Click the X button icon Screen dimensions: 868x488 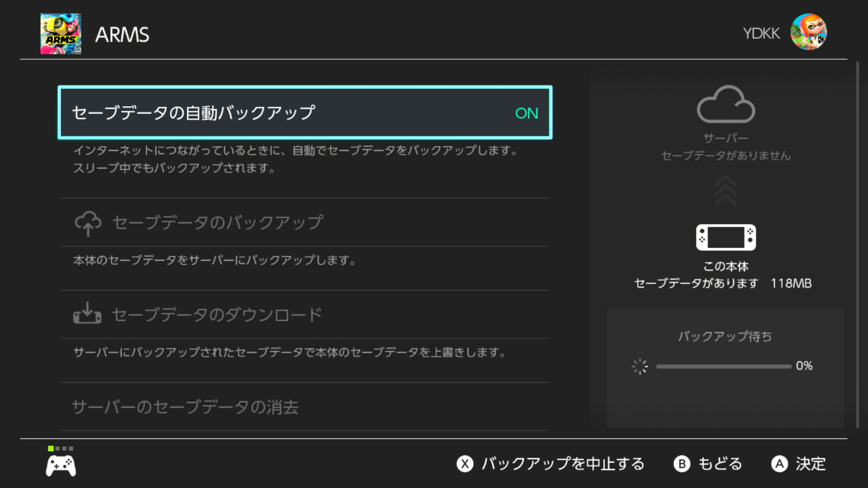coord(465,464)
